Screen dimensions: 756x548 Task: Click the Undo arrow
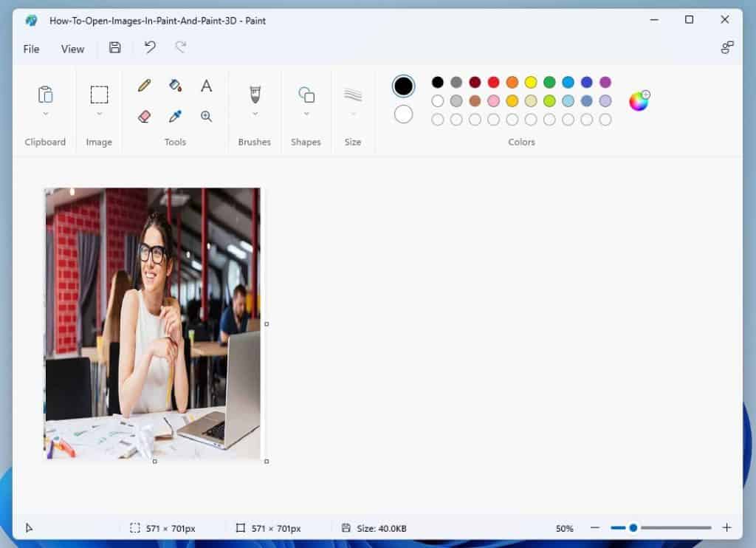click(x=150, y=47)
